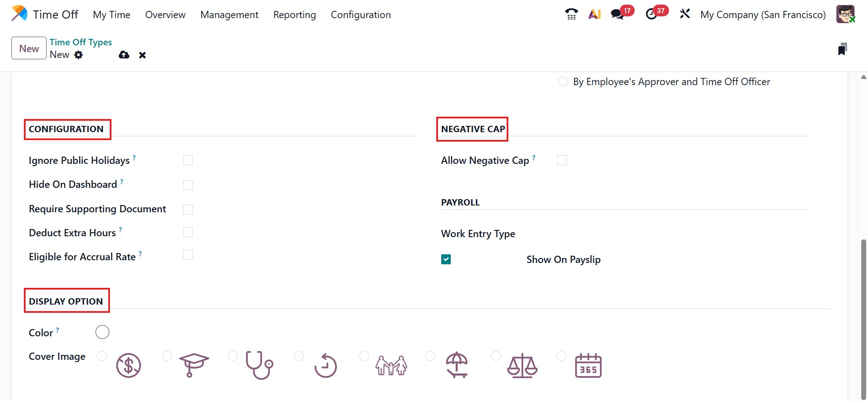Screen dimensions: 868x401
Task: Uncheck Show On Payslip checkbox
Action: pos(446,259)
